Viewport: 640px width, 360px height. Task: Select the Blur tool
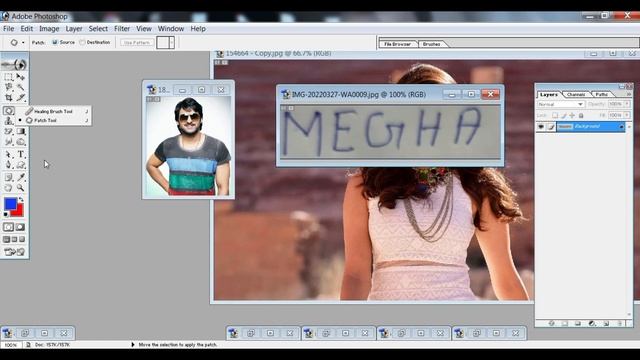(x=8, y=142)
